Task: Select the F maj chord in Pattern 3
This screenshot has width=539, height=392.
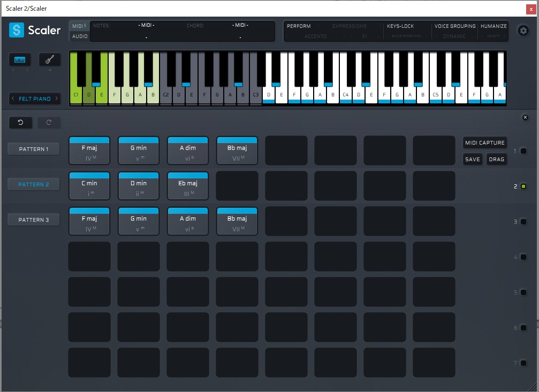Action: click(89, 222)
